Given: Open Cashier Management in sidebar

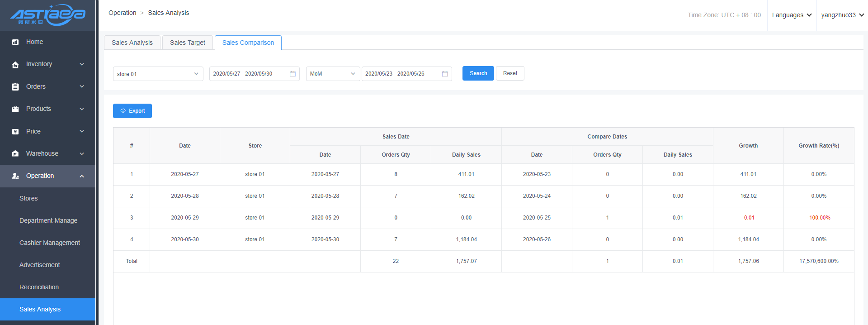Looking at the screenshot, I should (x=50, y=243).
